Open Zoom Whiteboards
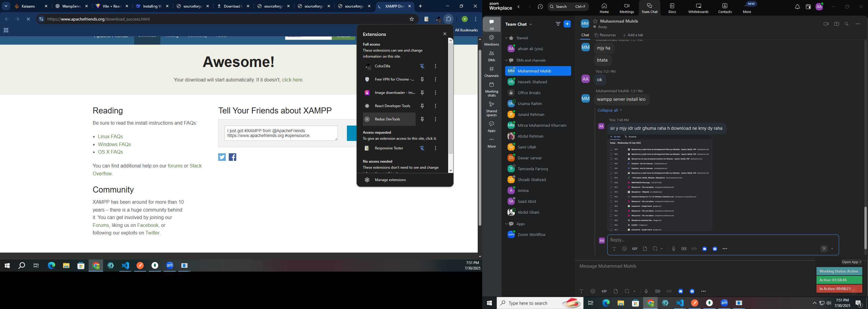The image size is (868, 309). point(699,8)
